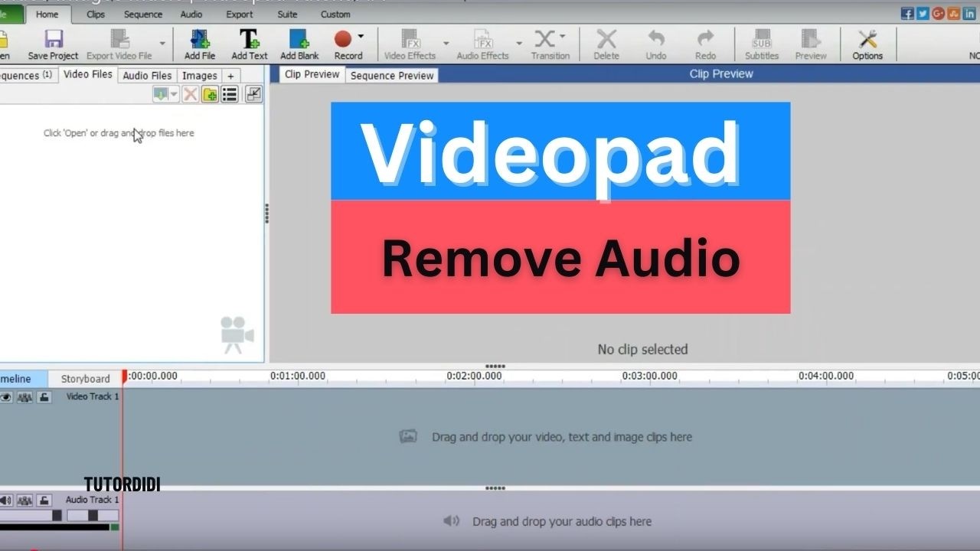Open the Audio Effects tool
Image resolution: width=980 pixels, height=551 pixels.
[x=482, y=44]
